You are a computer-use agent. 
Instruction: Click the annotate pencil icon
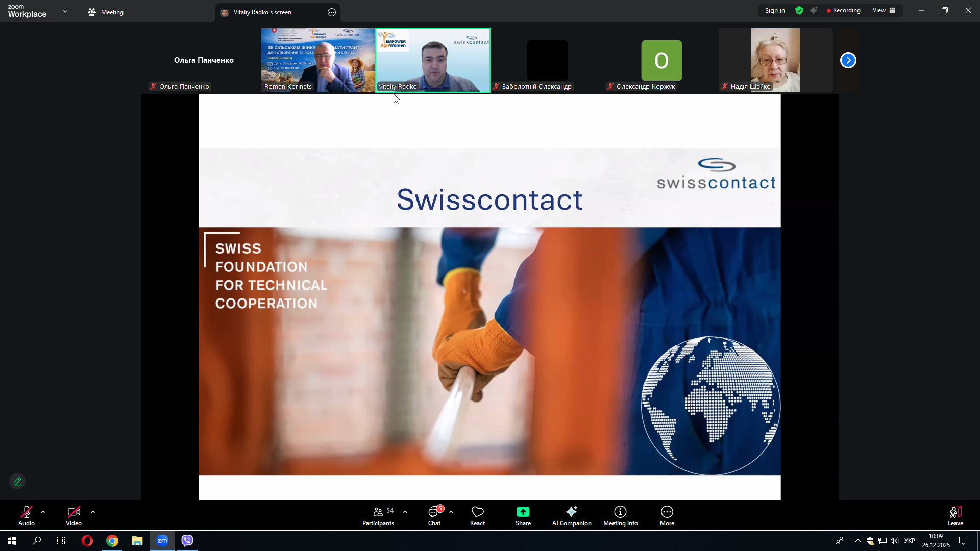(x=17, y=481)
